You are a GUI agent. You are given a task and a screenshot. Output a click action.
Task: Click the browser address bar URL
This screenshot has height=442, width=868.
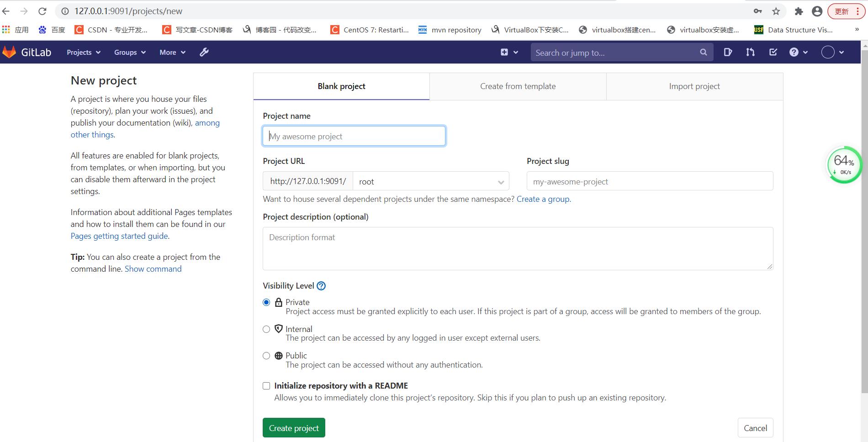[x=128, y=11]
